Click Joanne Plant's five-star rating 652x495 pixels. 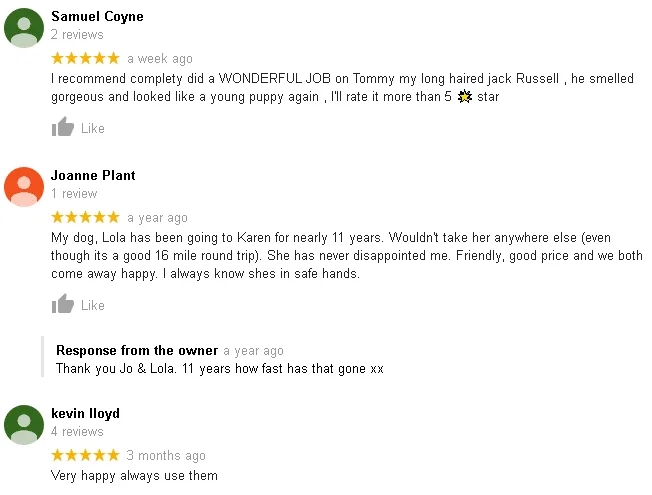[x=85, y=218]
